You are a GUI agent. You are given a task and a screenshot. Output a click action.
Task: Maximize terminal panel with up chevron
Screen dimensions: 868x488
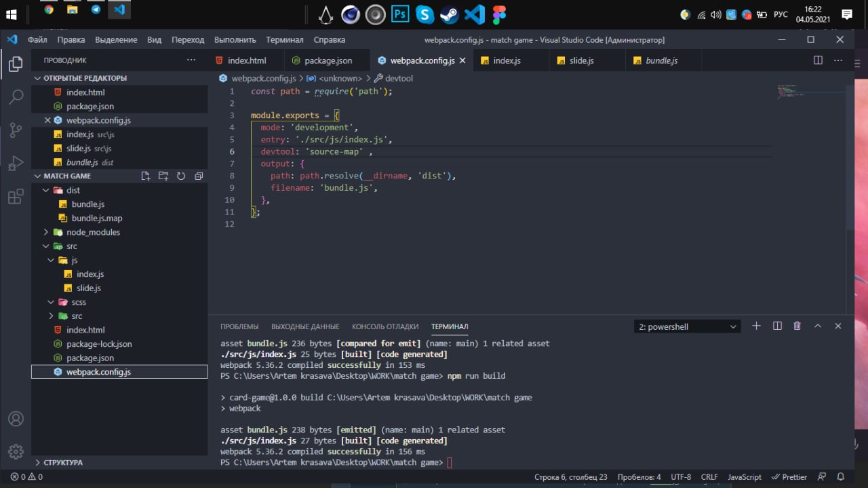click(x=818, y=326)
